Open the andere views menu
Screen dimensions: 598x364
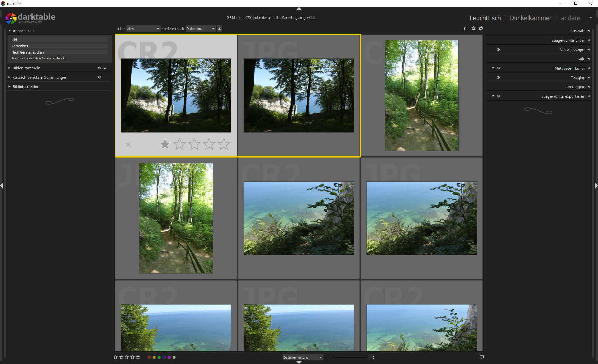point(571,18)
